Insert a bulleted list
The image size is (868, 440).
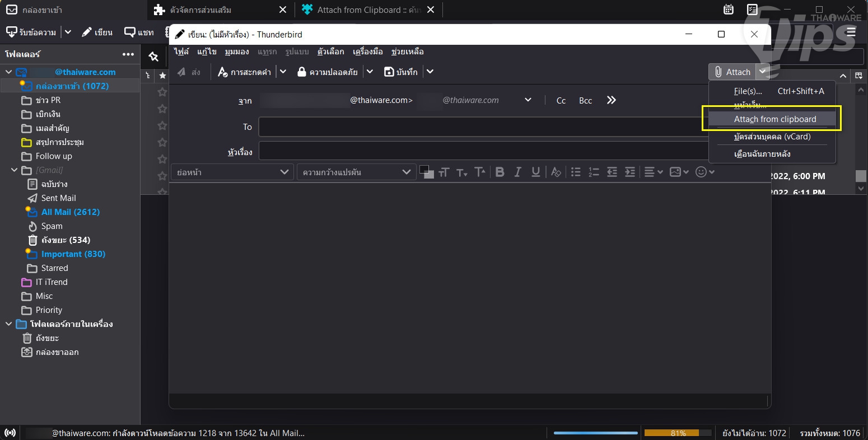(x=576, y=172)
